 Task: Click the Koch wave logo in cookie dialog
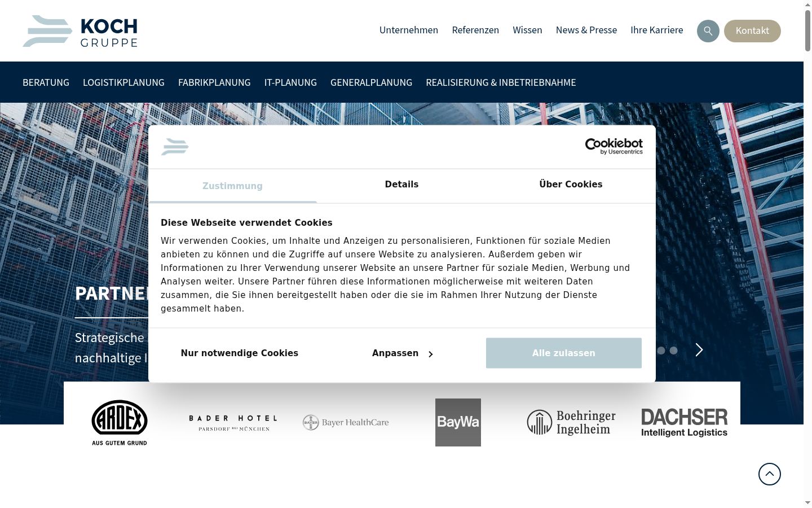pos(175,147)
